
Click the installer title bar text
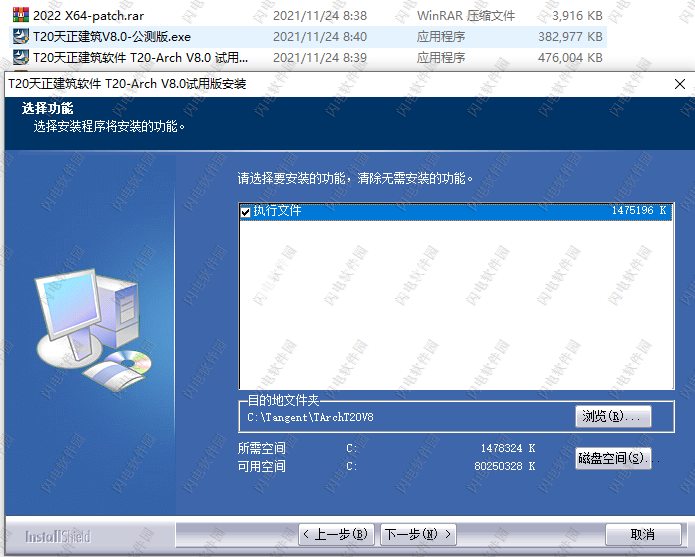point(127,84)
